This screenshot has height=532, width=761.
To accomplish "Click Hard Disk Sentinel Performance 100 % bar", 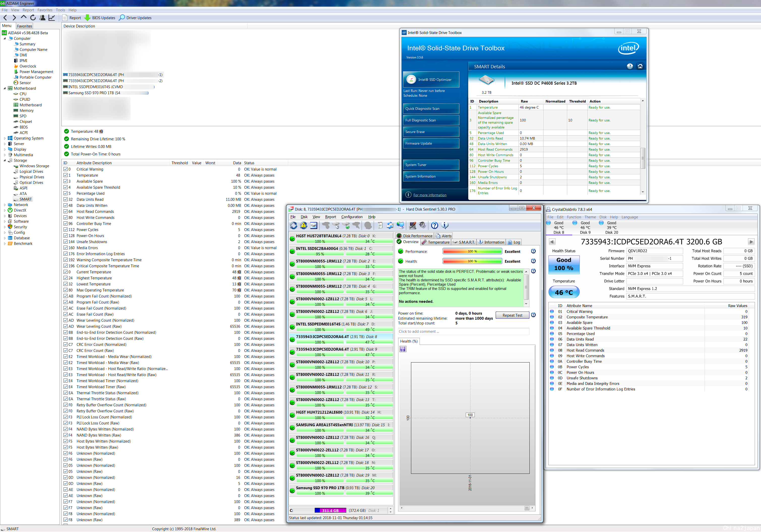I will point(472,251).
